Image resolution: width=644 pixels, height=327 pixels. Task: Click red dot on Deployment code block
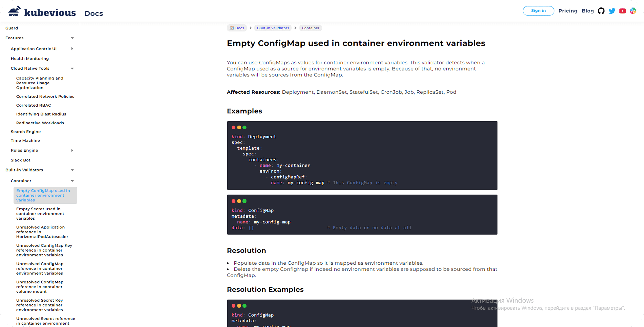[x=233, y=127]
